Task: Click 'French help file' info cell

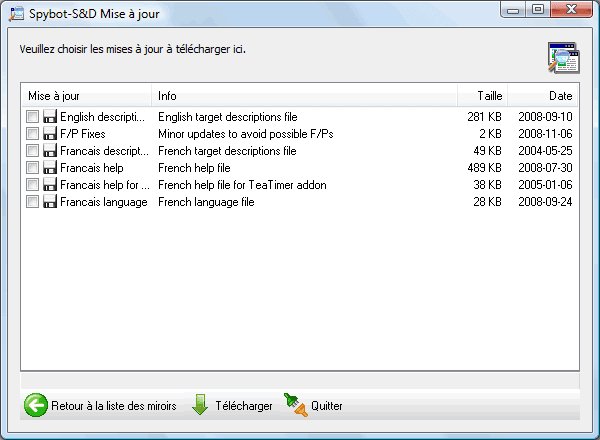Action: pos(194,168)
